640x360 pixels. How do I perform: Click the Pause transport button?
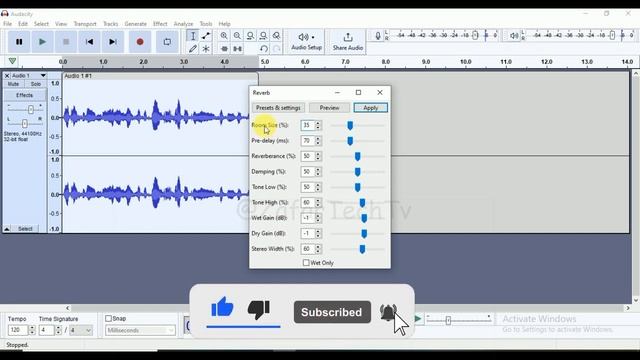[19, 42]
